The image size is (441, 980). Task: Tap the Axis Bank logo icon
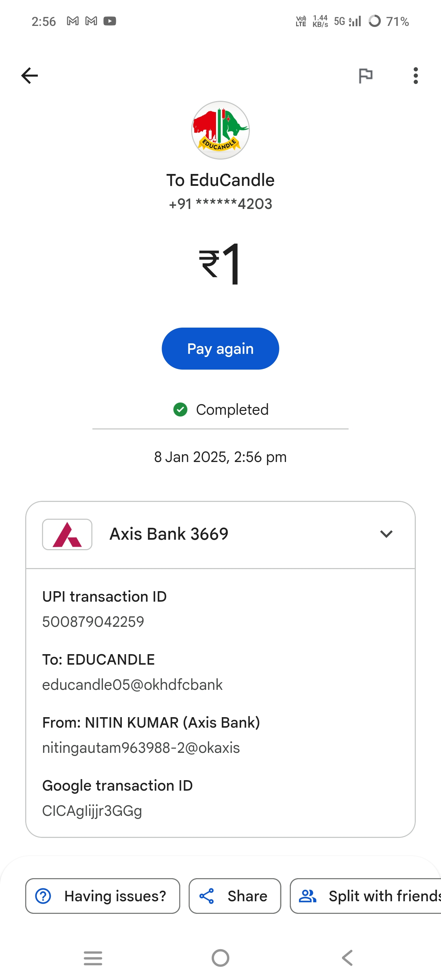point(67,534)
